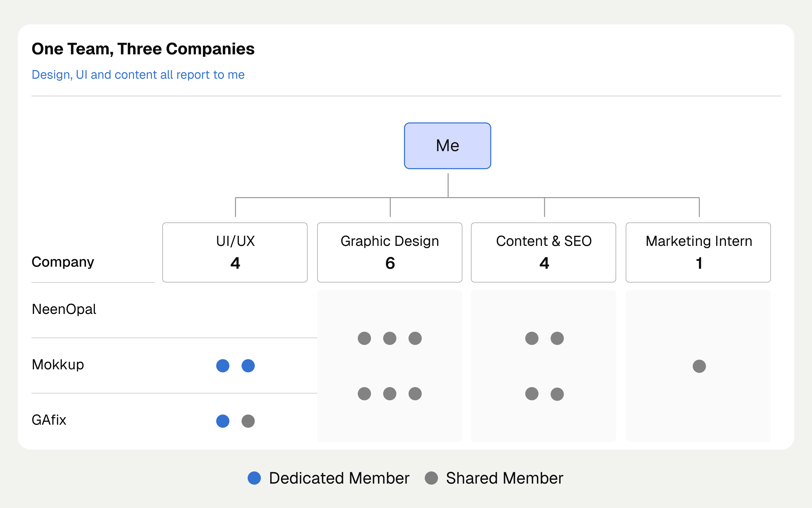Click the Company column header
Image resolution: width=812 pixels, height=508 pixels.
(63, 262)
